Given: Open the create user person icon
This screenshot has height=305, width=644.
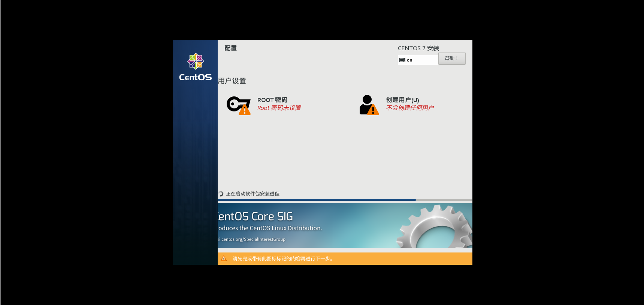Looking at the screenshot, I should coord(369,105).
